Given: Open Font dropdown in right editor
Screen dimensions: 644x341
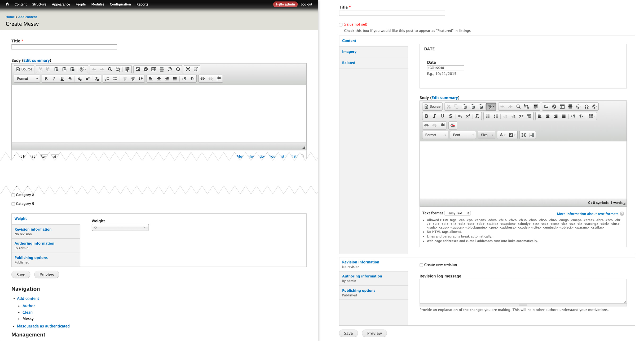Looking at the screenshot, I should pos(463,135).
